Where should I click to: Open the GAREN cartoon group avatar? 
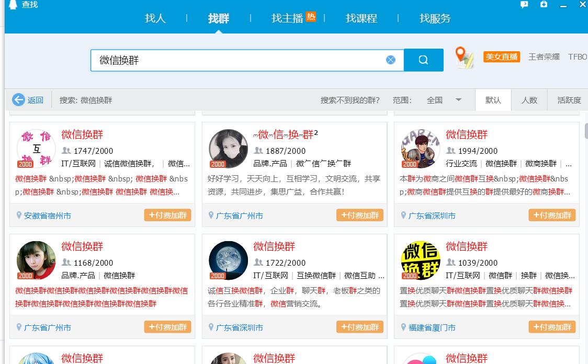[x=421, y=149]
